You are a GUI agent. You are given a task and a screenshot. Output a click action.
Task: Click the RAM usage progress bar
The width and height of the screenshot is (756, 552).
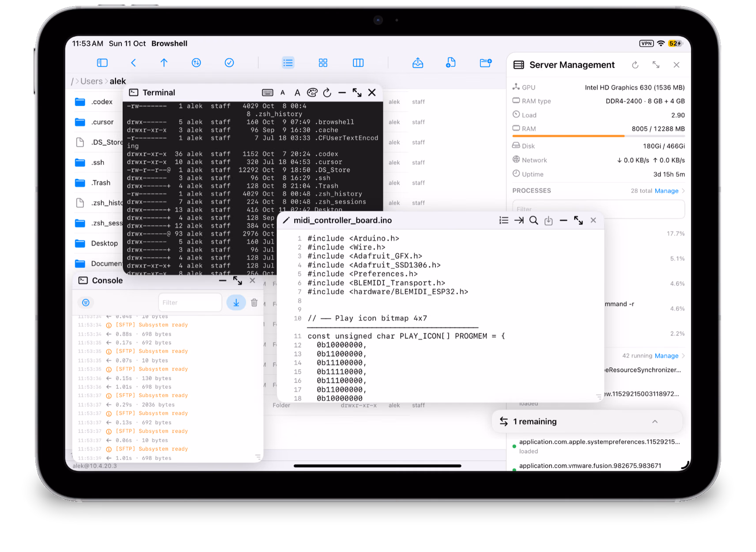(598, 136)
